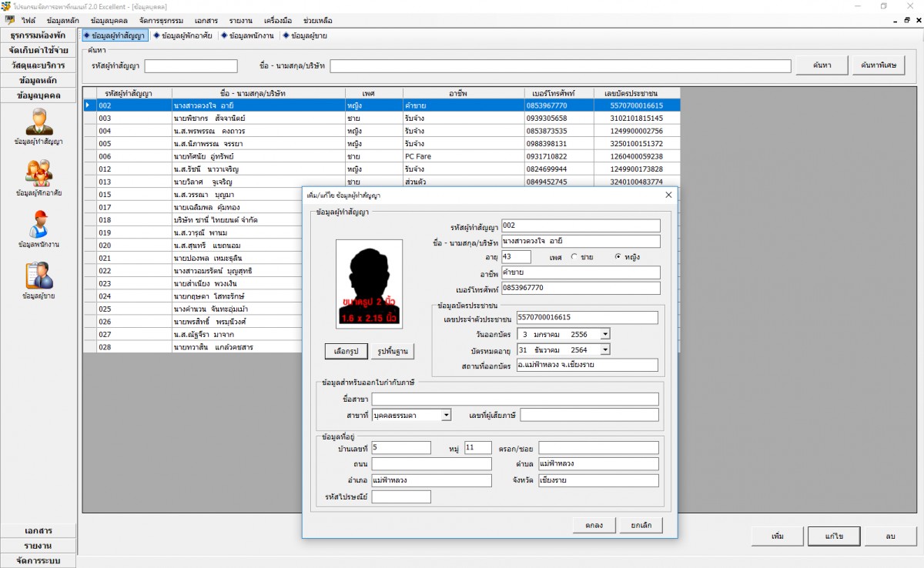This screenshot has width=924, height=568.
Task: Expand the เอกสาร section in sidebar
Action: point(38,530)
